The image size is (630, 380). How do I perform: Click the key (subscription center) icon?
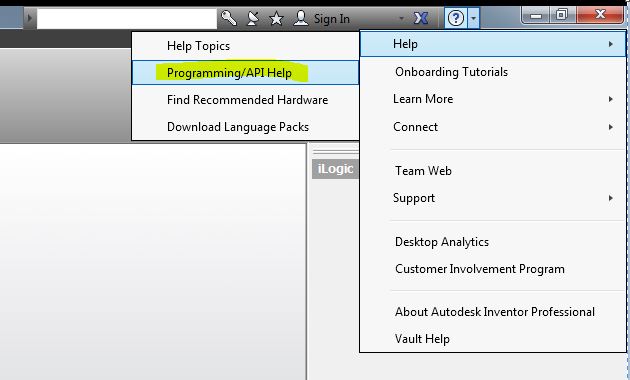[x=229, y=18]
